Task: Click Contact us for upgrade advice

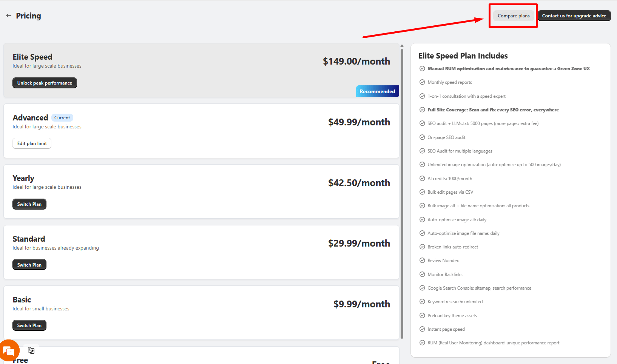Action: tap(574, 15)
